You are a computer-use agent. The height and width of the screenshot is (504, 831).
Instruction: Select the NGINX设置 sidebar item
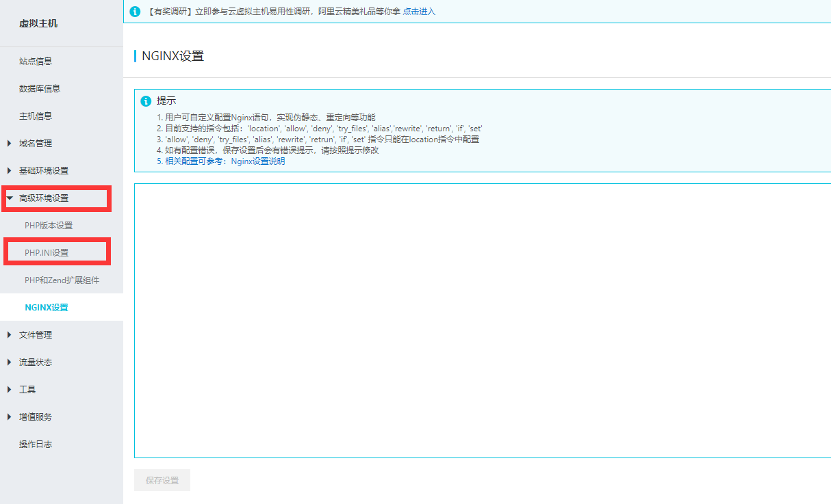tap(47, 307)
